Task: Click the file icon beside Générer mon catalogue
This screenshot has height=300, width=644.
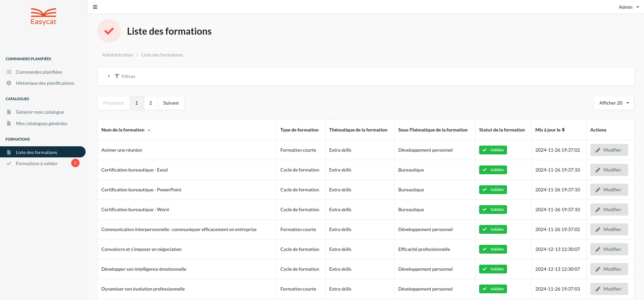Action: (9, 112)
